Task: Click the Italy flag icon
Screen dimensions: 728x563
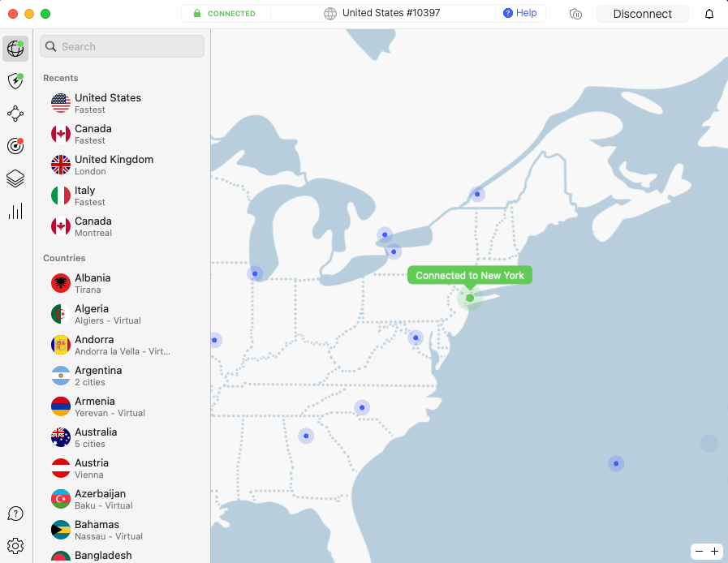Action: point(61,196)
